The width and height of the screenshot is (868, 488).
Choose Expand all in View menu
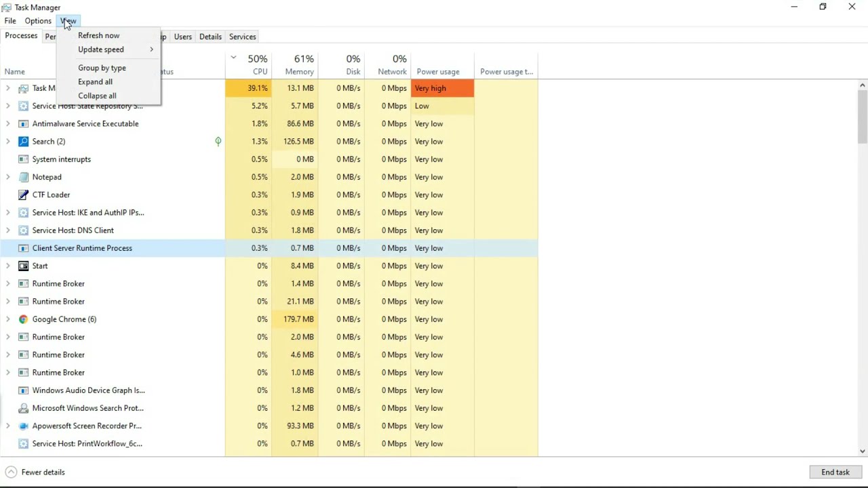(x=108, y=82)
